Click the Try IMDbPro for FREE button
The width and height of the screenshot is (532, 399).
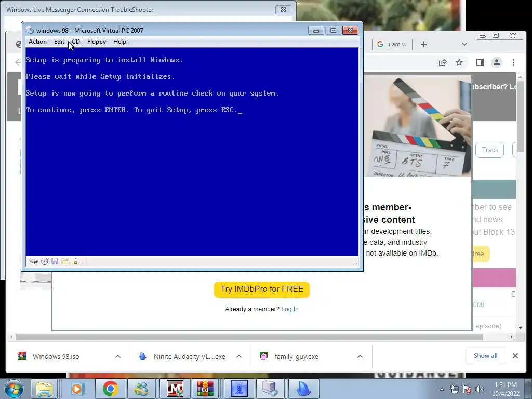[x=262, y=289]
